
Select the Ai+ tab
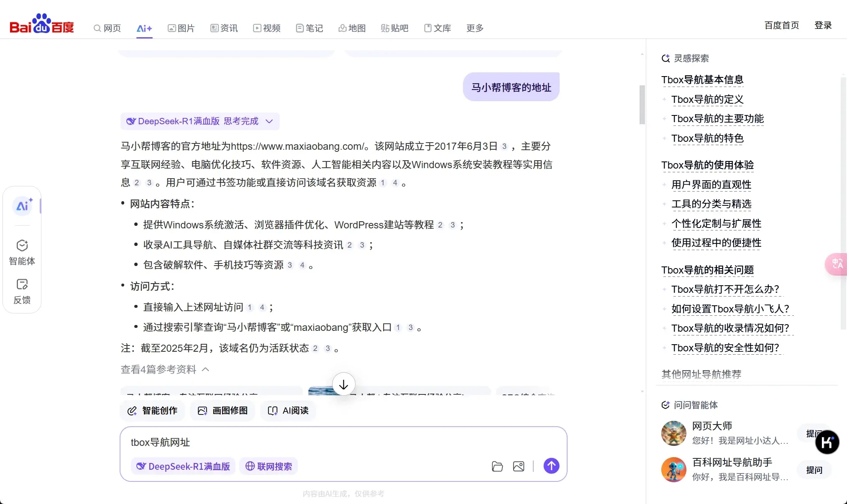click(144, 28)
